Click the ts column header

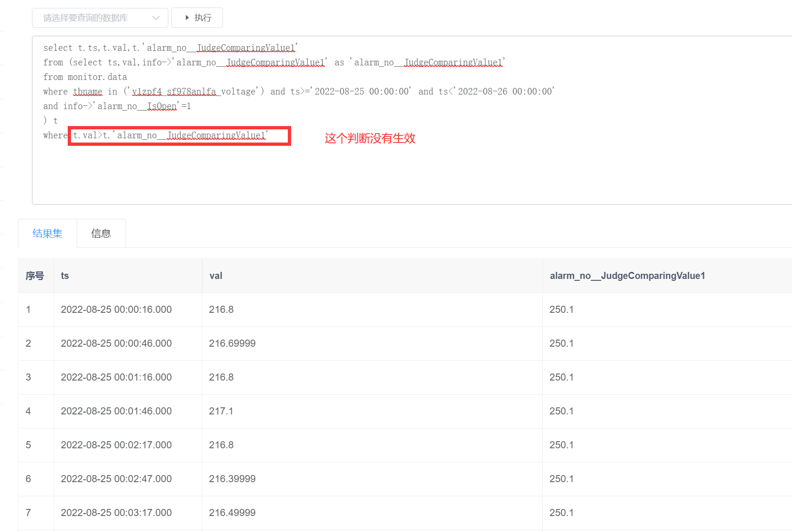coord(64,276)
